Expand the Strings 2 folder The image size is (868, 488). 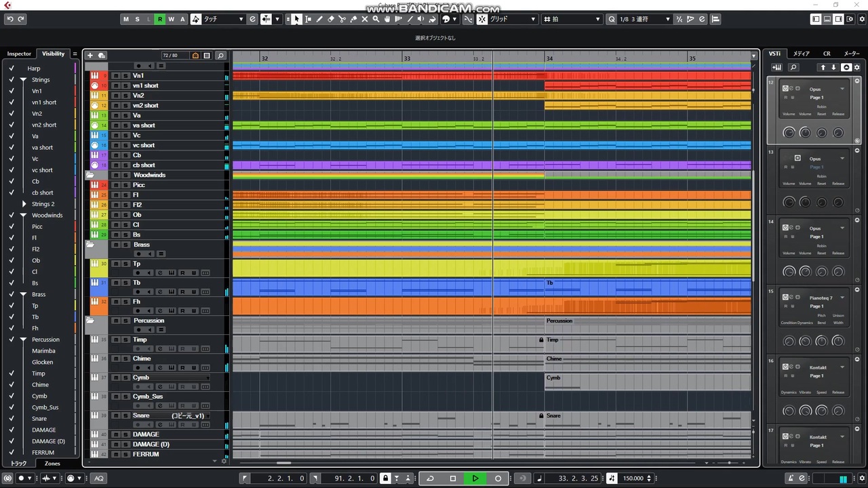[24, 204]
